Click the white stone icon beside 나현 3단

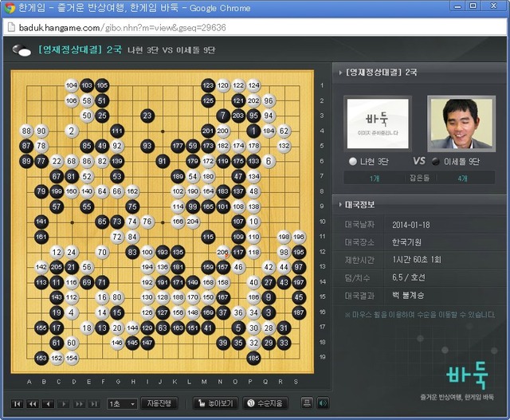(353, 161)
